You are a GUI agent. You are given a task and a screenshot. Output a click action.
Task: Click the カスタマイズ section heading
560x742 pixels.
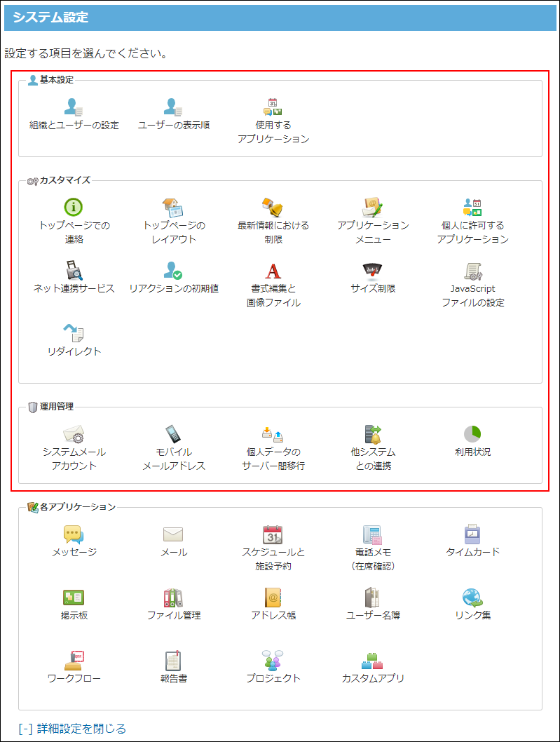64,180
